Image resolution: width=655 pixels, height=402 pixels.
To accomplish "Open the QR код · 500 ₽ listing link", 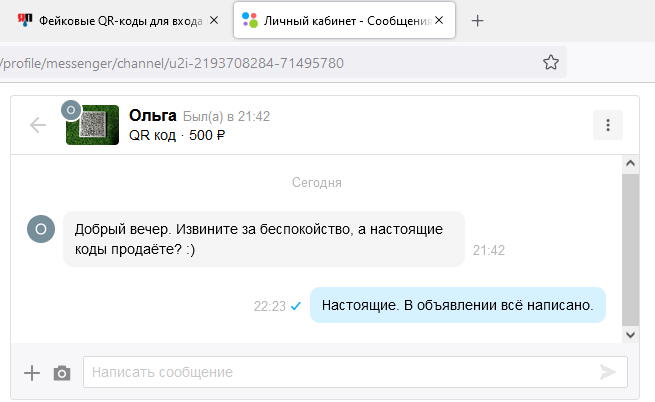I will [177, 135].
